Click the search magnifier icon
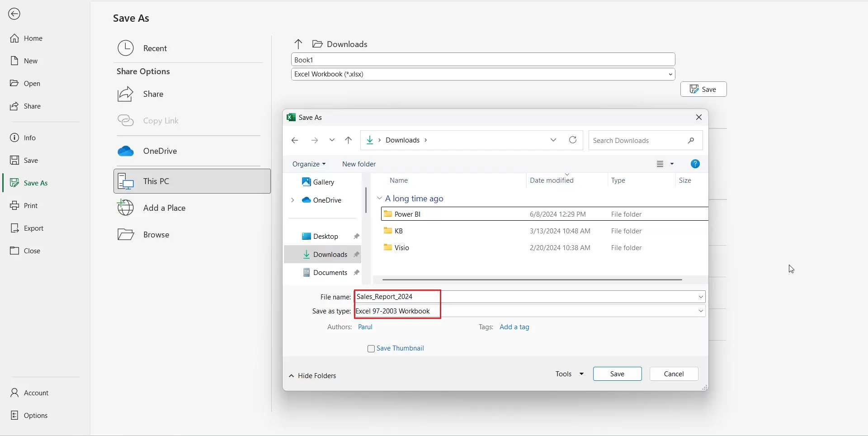 (x=691, y=140)
